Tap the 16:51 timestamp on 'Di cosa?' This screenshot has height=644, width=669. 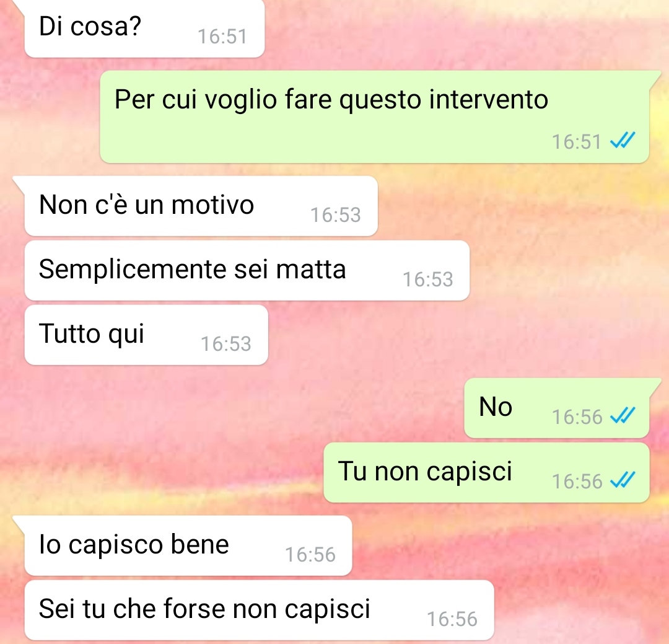pyautogui.click(x=222, y=37)
